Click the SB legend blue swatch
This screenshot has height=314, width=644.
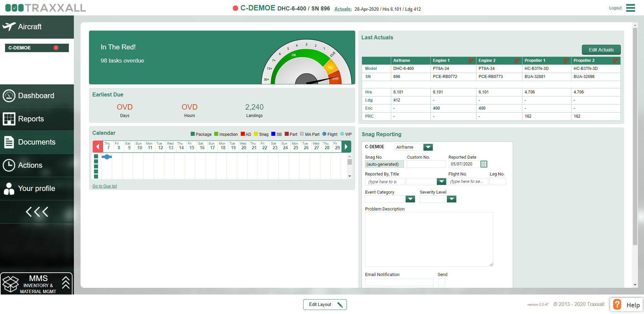tap(273, 134)
